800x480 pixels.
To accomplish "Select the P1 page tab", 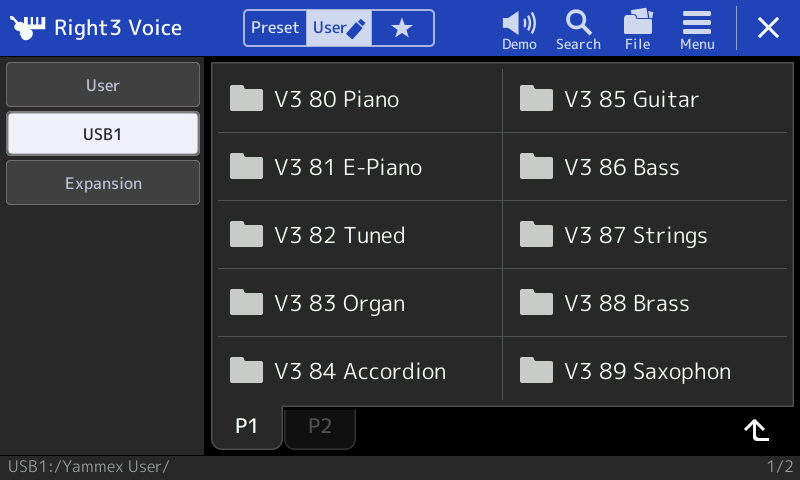I will (246, 426).
